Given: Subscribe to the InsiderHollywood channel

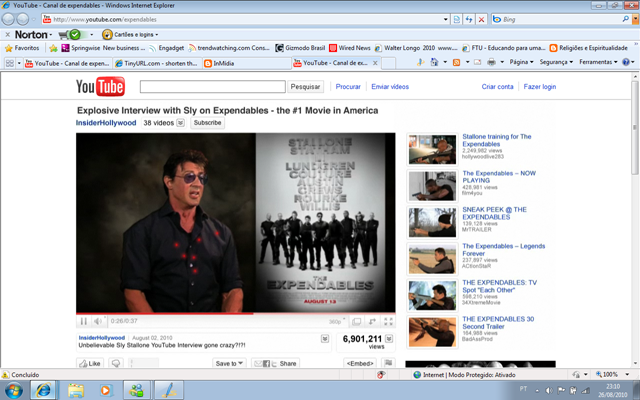Looking at the screenshot, I should pyautogui.click(x=207, y=122).
